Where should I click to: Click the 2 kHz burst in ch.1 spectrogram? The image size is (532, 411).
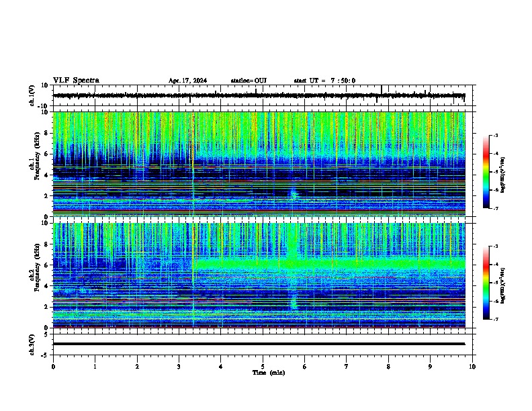click(294, 193)
